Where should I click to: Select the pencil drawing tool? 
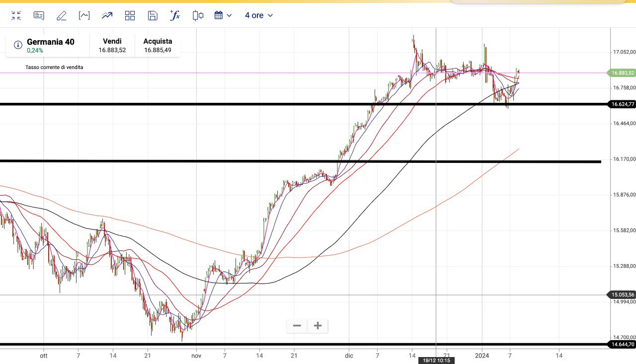(62, 15)
